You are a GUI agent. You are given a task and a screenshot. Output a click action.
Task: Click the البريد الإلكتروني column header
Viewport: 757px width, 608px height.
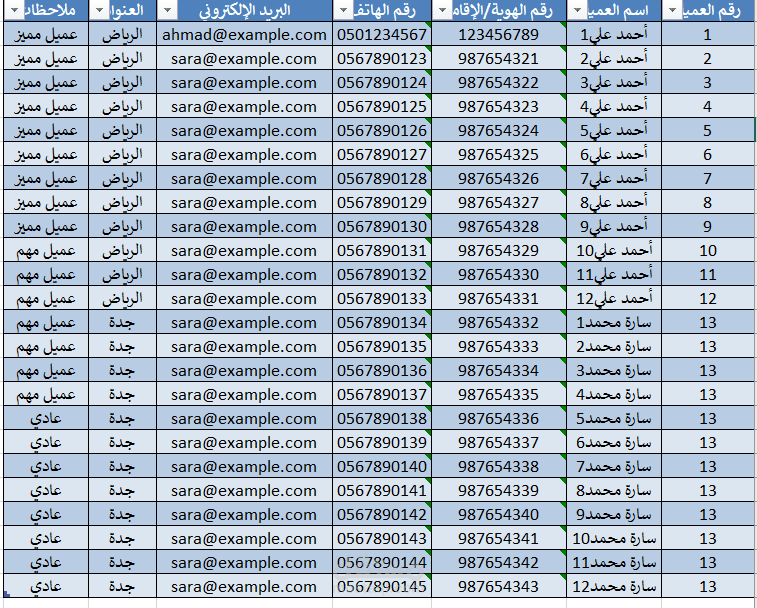tap(244, 11)
